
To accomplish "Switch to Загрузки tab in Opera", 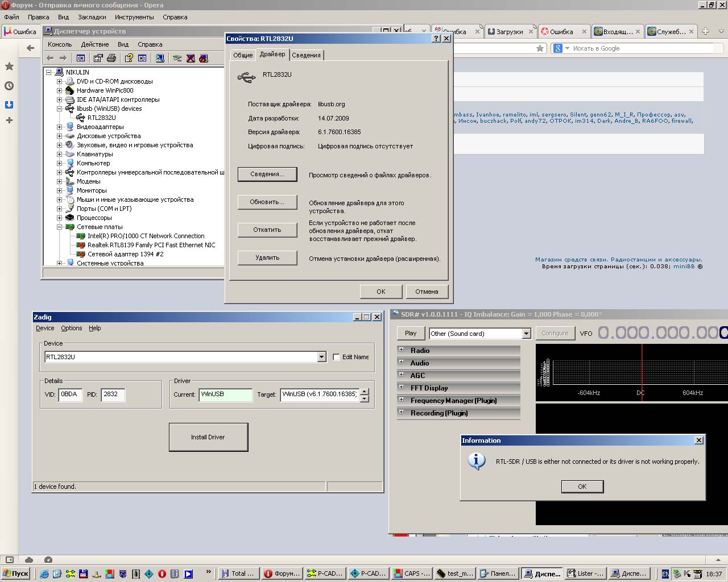I will pyautogui.click(x=510, y=31).
